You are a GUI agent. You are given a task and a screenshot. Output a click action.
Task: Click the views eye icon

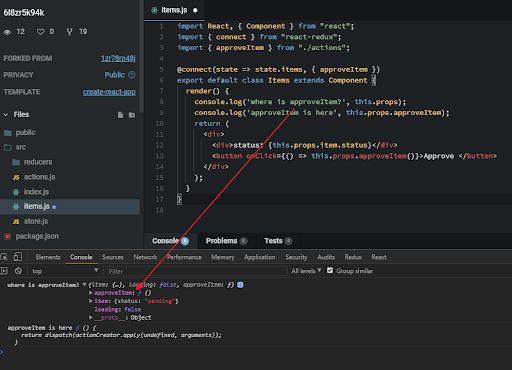7,32
